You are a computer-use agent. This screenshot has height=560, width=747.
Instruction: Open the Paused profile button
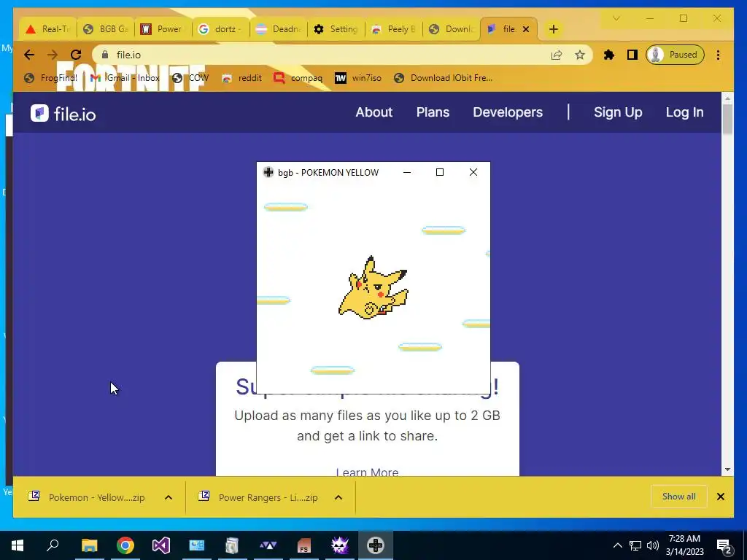pyautogui.click(x=675, y=55)
